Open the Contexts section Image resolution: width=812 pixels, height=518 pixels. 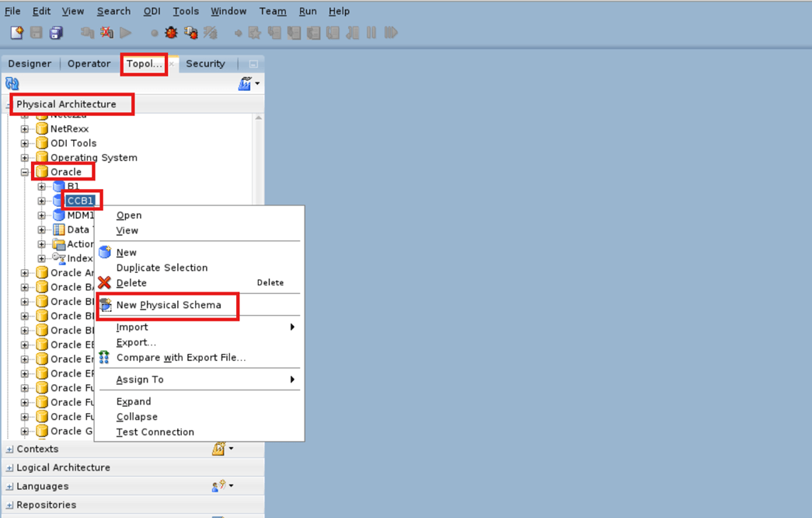pos(37,449)
